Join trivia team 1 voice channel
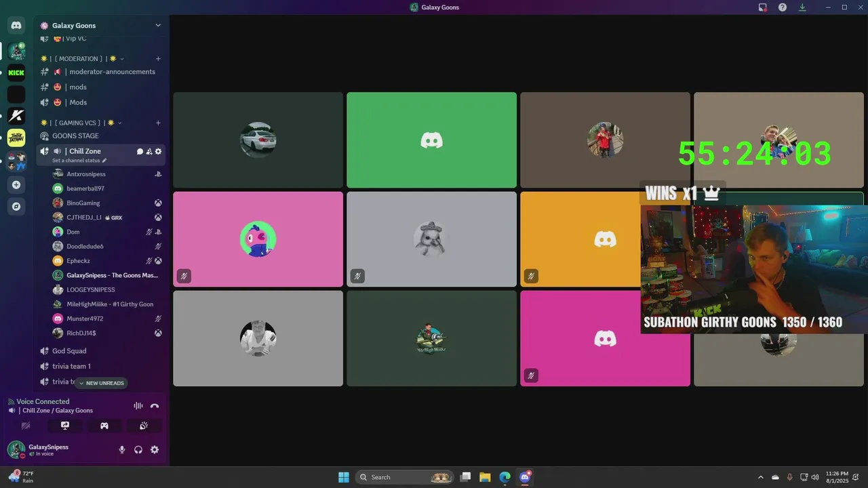 (x=100, y=366)
